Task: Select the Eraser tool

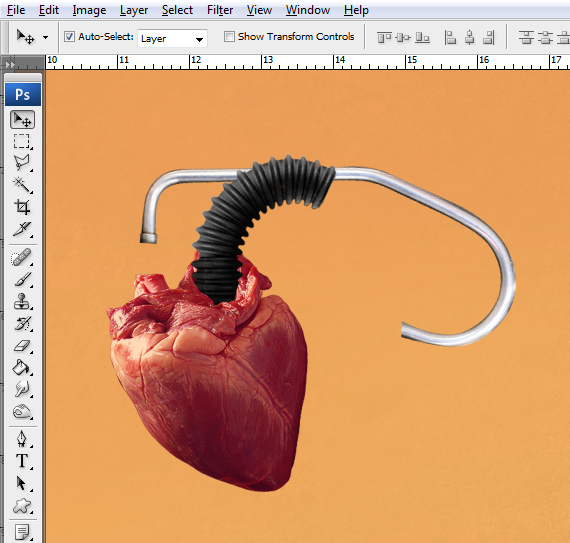Action: coord(22,346)
